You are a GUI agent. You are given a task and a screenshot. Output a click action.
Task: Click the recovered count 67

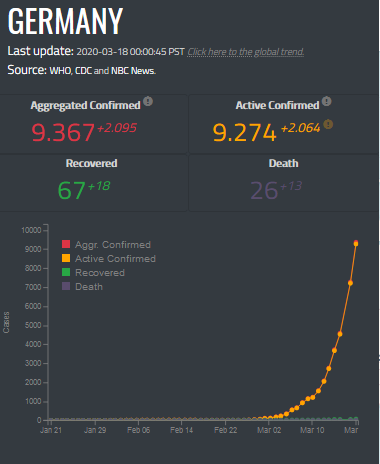[71, 190]
